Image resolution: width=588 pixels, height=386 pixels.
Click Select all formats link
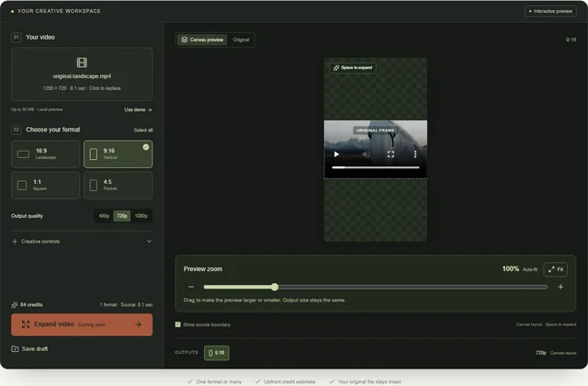[143, 131]
